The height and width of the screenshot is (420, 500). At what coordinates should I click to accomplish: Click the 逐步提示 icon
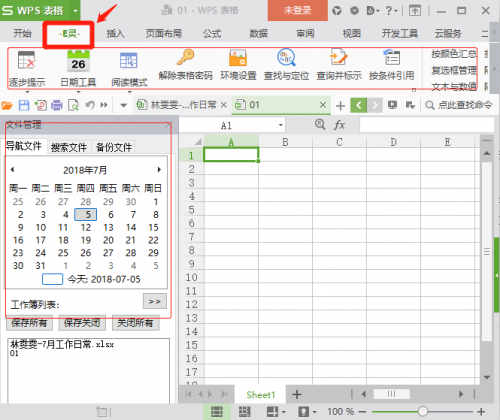point(27,60)
